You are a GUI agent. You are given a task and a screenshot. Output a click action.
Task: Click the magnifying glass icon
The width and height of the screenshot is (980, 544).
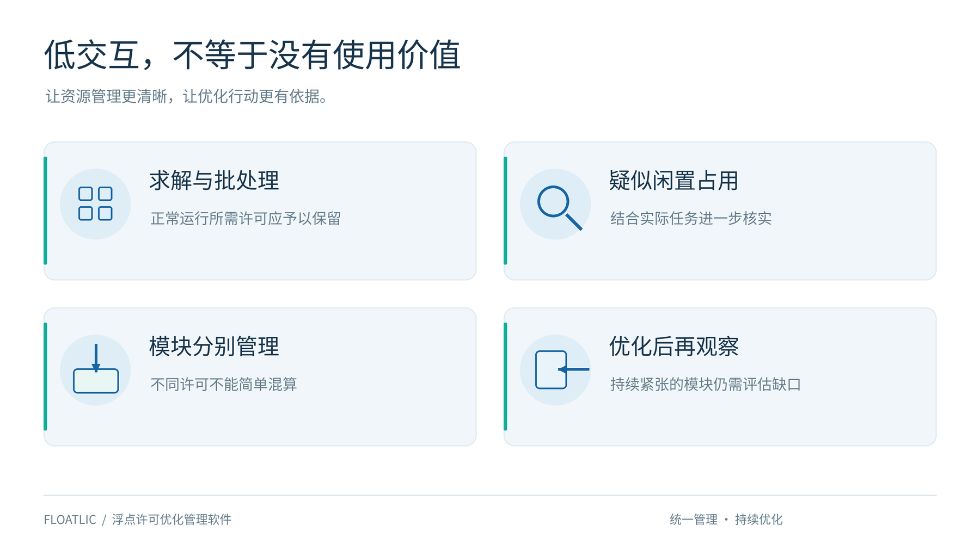pyautogui.click(x=559, y=208)
